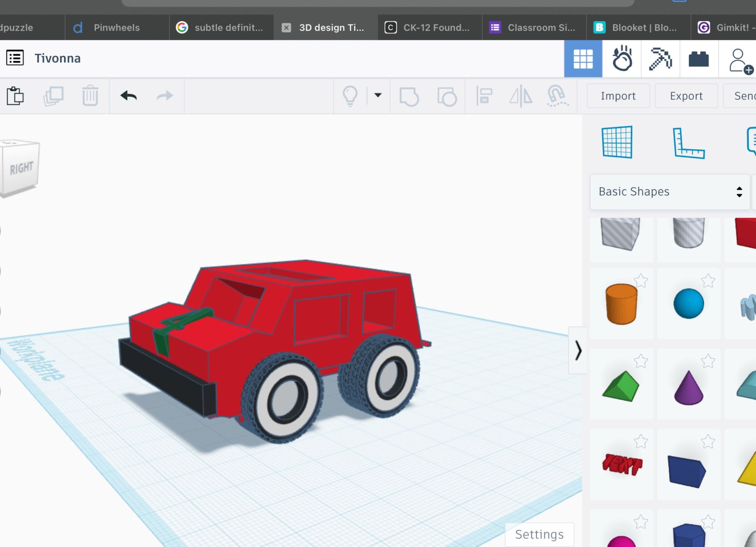Open the visibility options dropdown arrow
The height and width of the screenshot is (547, 756).
pos(378,95)
